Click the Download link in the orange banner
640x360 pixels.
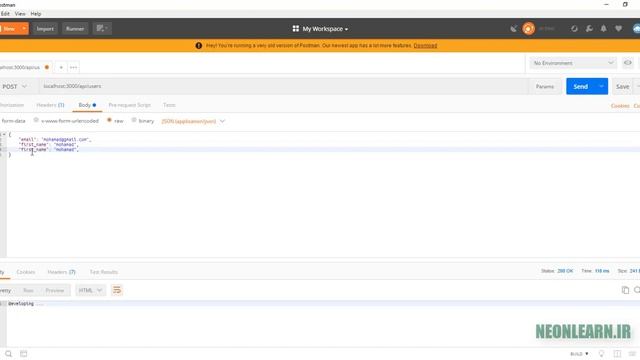[x=425, y=46]
